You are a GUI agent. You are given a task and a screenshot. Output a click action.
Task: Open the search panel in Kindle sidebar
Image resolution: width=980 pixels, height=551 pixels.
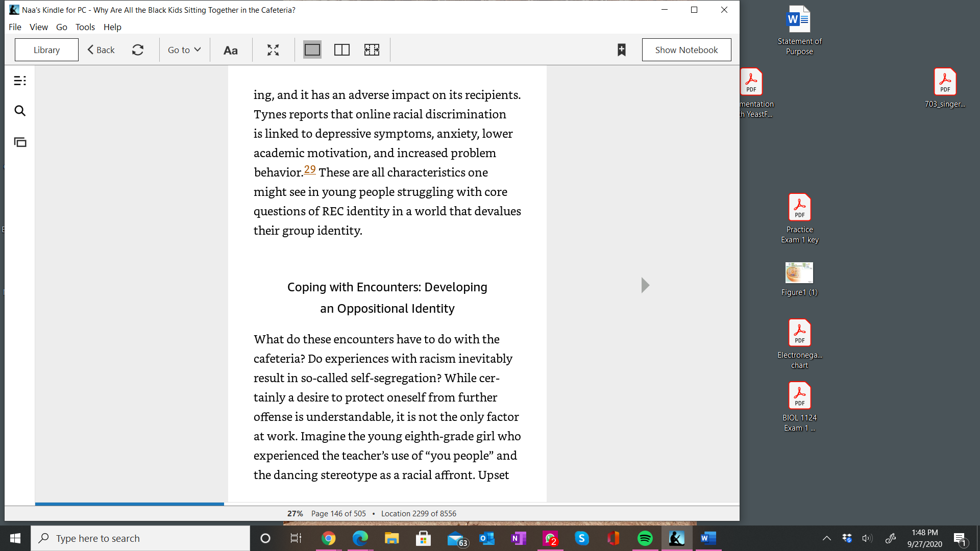[x=20, y=111]
